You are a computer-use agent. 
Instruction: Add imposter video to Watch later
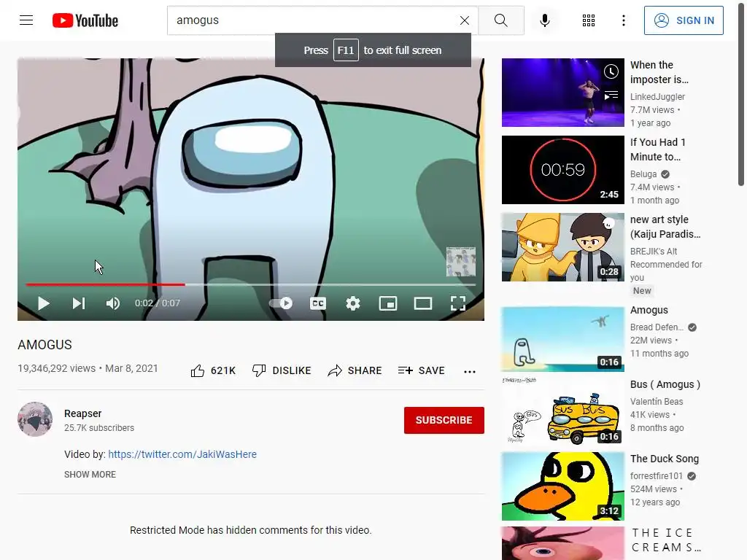point(611,71)
